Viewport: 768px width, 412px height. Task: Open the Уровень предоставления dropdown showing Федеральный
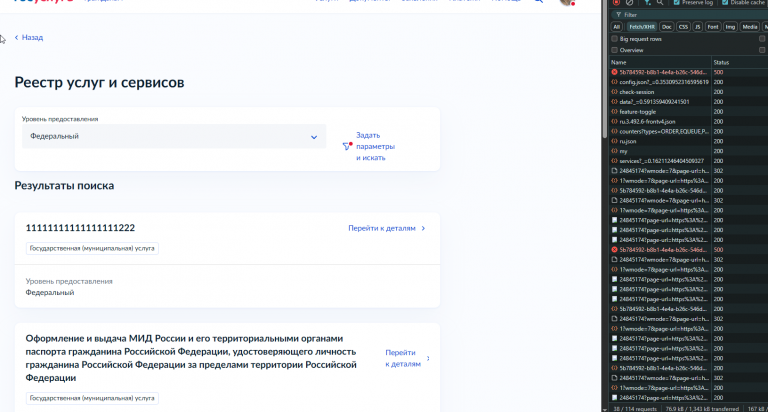coord(174,136)
